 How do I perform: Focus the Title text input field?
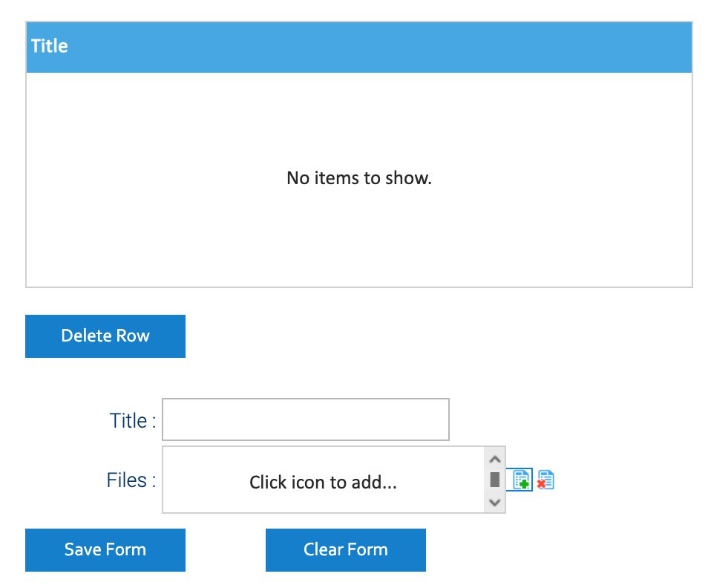point(305,419)
